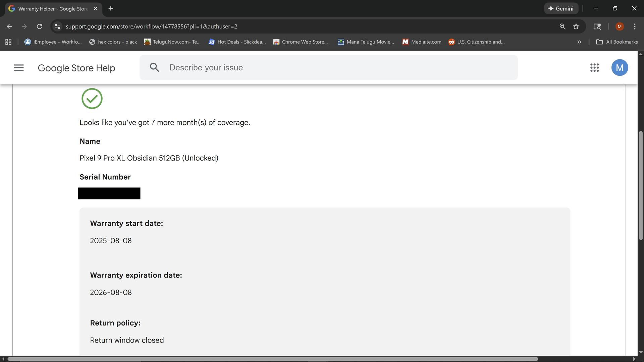Open Chrome profile avatar in toolbar
Screen dimensions: 644x362
(619, 26)
